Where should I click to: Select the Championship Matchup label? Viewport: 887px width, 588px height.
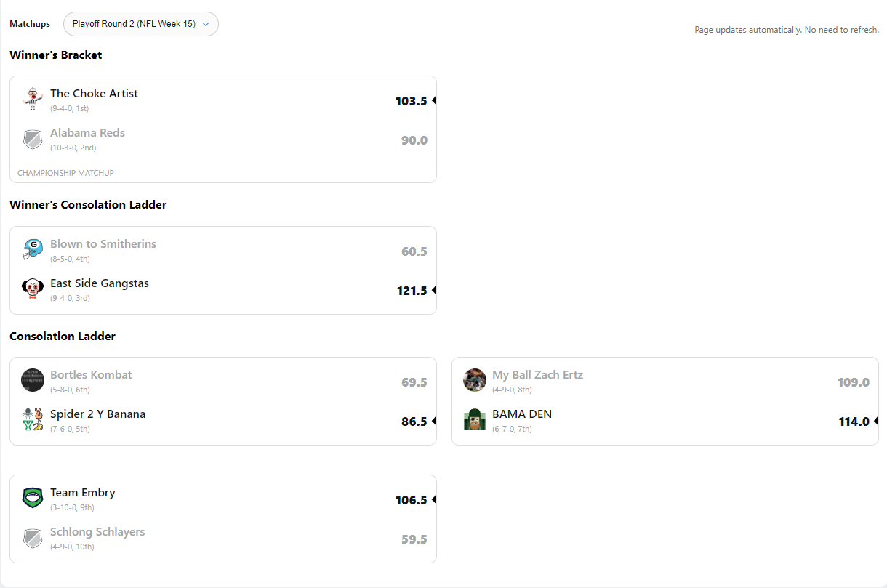[x=65, y=173]
